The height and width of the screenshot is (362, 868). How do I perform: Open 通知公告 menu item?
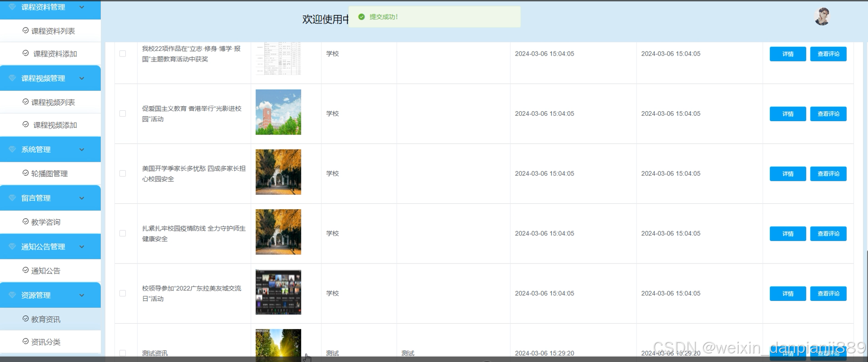tap(50, 271)
